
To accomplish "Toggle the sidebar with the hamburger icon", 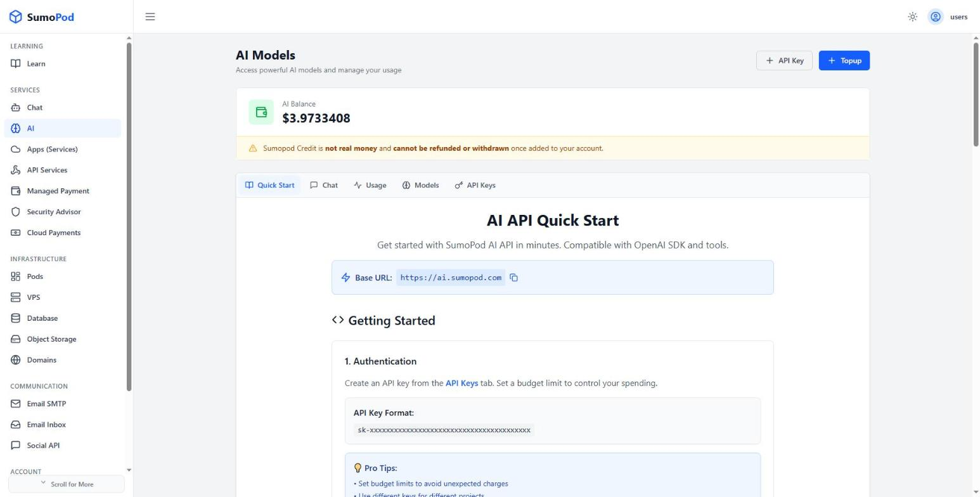I will (150, 16).
